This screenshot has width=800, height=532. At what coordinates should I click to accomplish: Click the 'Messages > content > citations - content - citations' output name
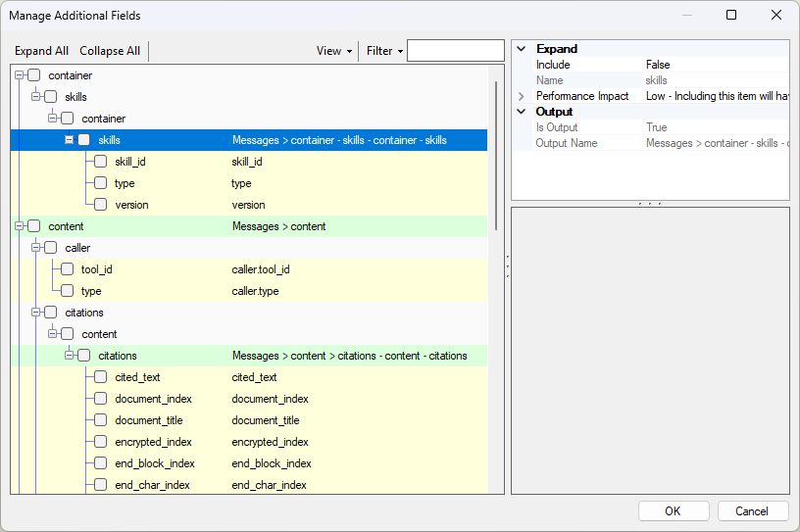[x=349, y=356]
